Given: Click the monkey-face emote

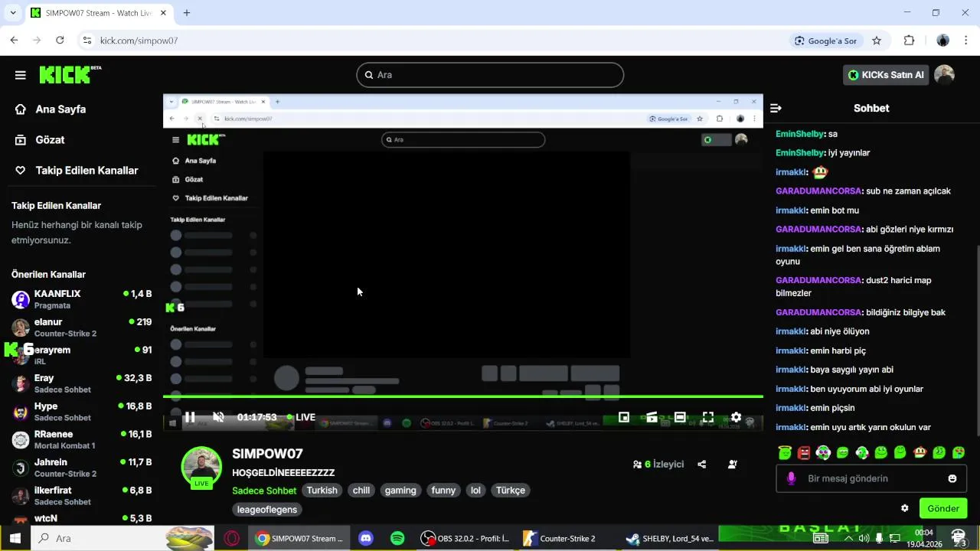Looking at the screenshot, I should [920, 453].
